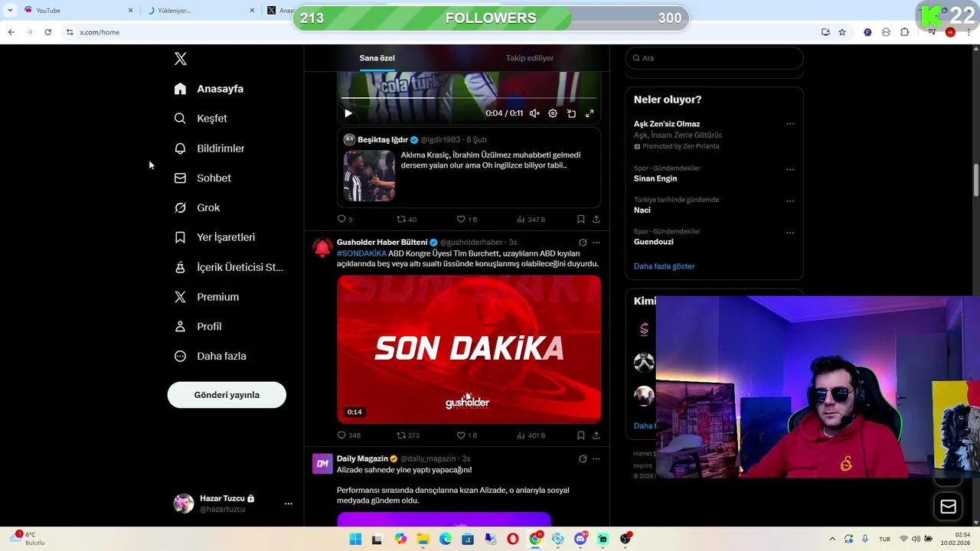Open Premium in sidebar
Screen dimensions: 980x551
(207, 297)
